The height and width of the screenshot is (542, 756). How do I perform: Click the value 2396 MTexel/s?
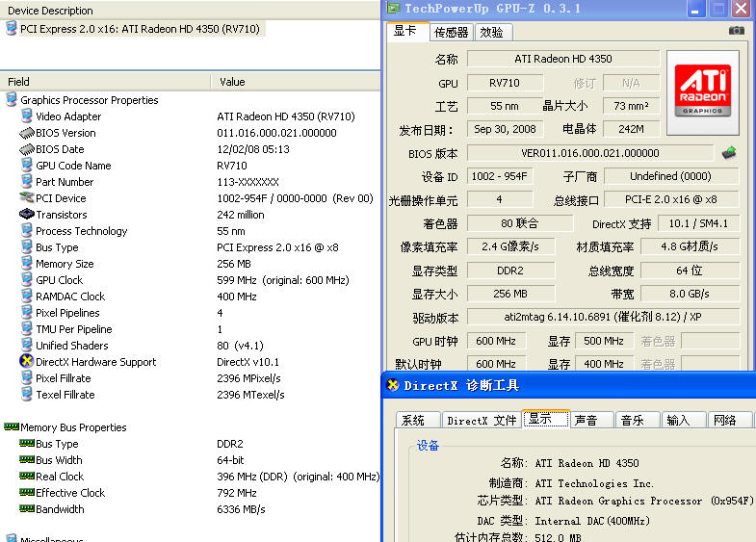click(250, 395)
